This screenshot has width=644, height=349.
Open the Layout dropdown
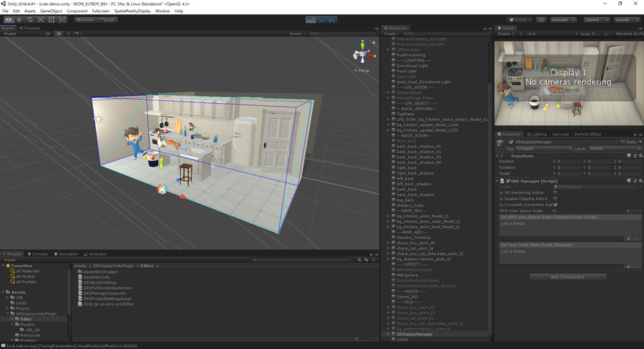point(626,20)
